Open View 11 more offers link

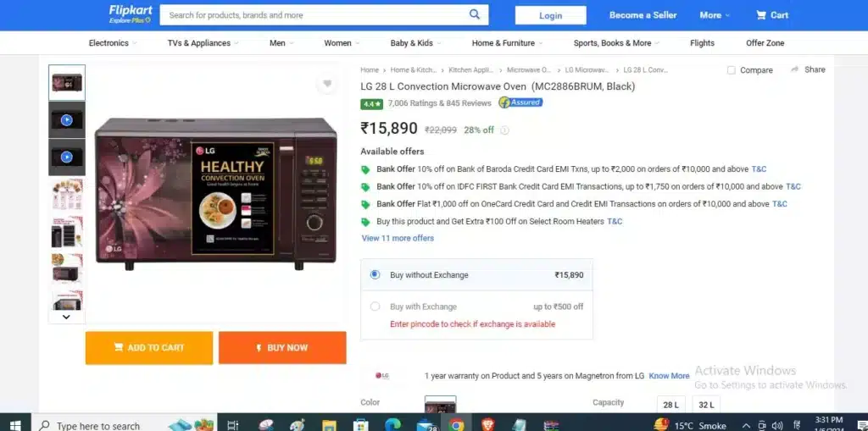coord(398,238)
